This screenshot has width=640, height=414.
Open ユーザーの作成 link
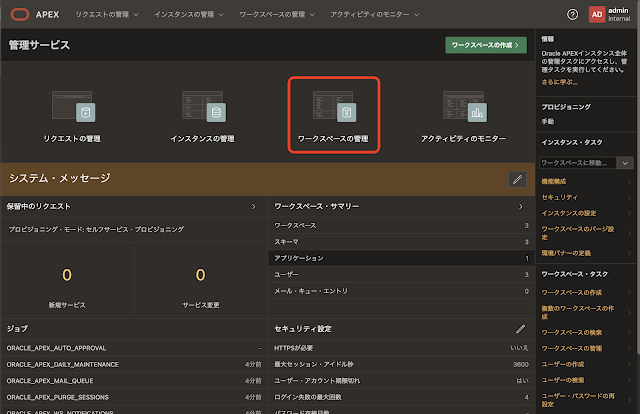click(x=562, y=364)
